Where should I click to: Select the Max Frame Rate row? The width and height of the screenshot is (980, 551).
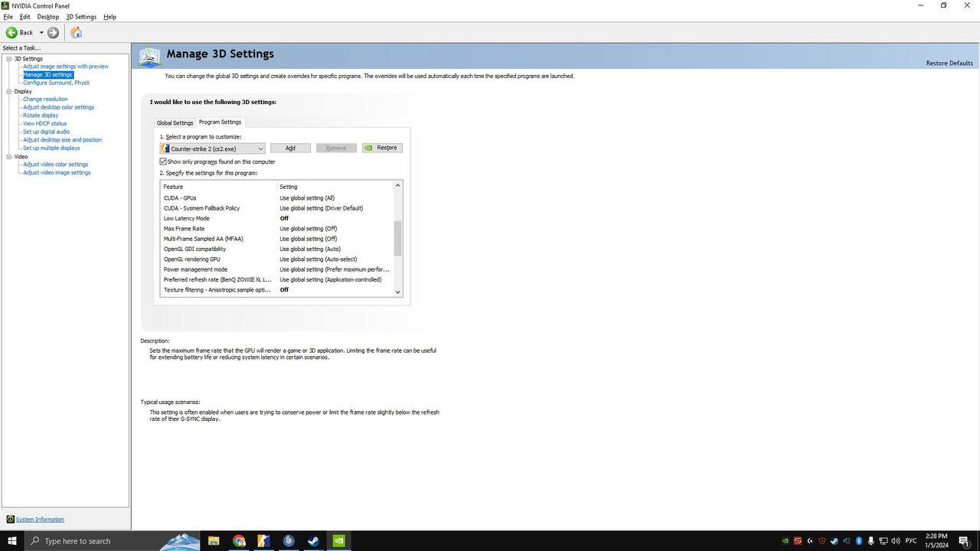click(277, 229)
